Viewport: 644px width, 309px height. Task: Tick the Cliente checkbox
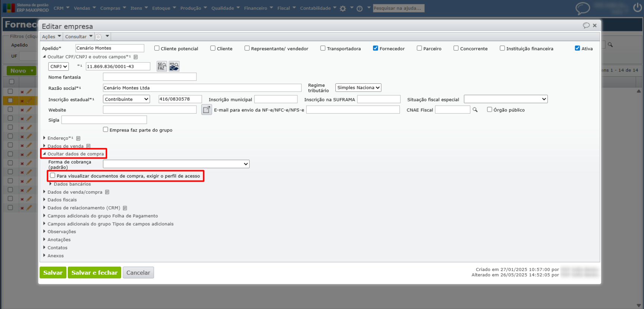(213, 48)
